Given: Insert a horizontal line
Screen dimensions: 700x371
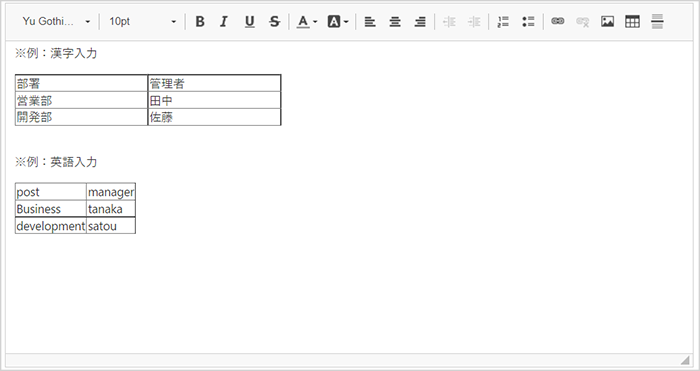Looking at the screenshot, I should (x=657, y=21).
